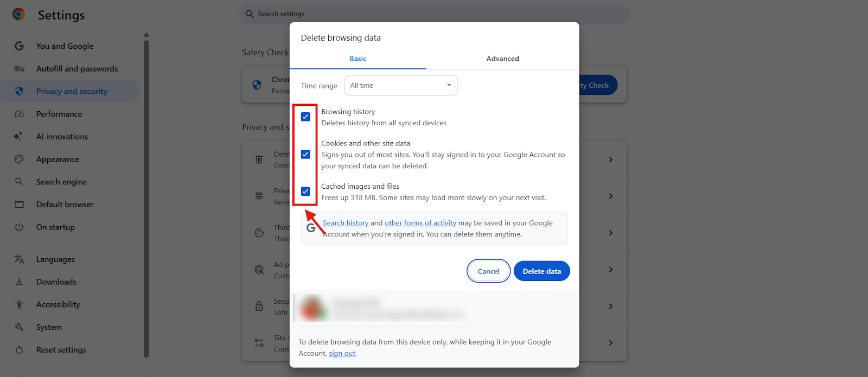The image size is (868, 377).
Task: Click the search magnifier icon in Search settings
Action: click(250, 14)
